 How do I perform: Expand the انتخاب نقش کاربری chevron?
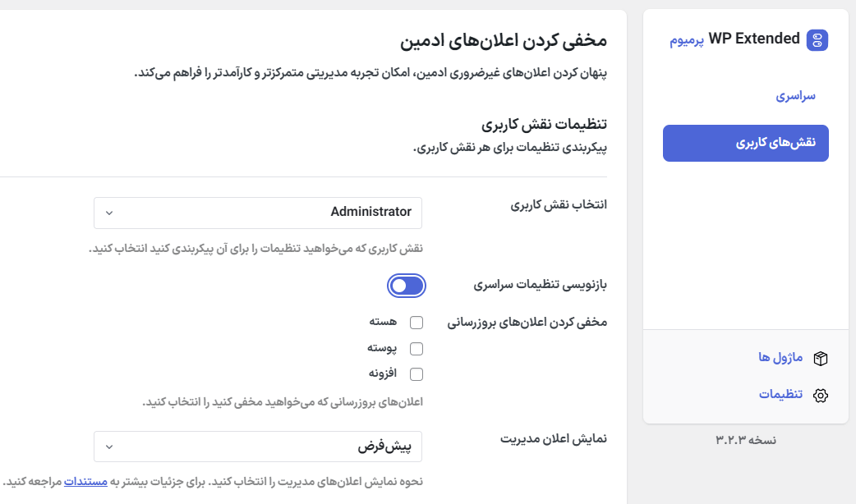pyautogui.click(x=109, y=213)
